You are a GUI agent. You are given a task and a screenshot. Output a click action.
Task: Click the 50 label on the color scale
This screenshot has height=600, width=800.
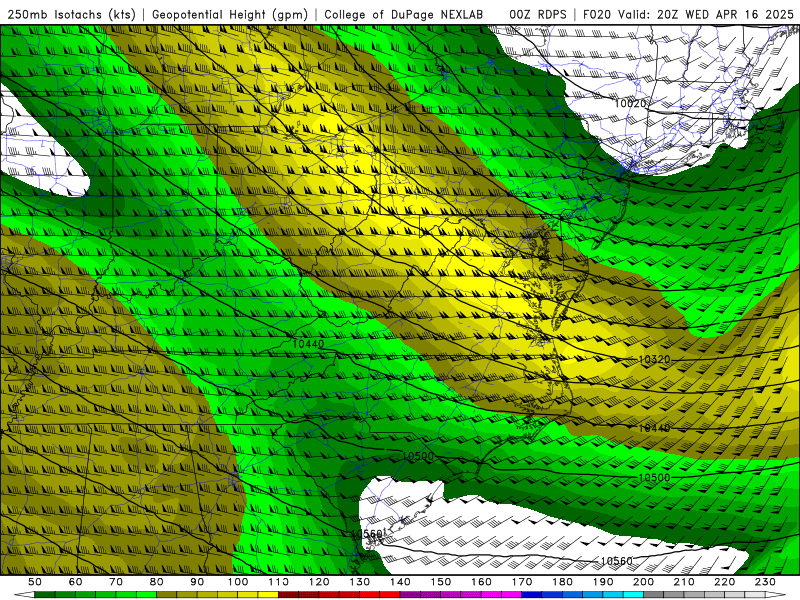[x=35, y=582]
